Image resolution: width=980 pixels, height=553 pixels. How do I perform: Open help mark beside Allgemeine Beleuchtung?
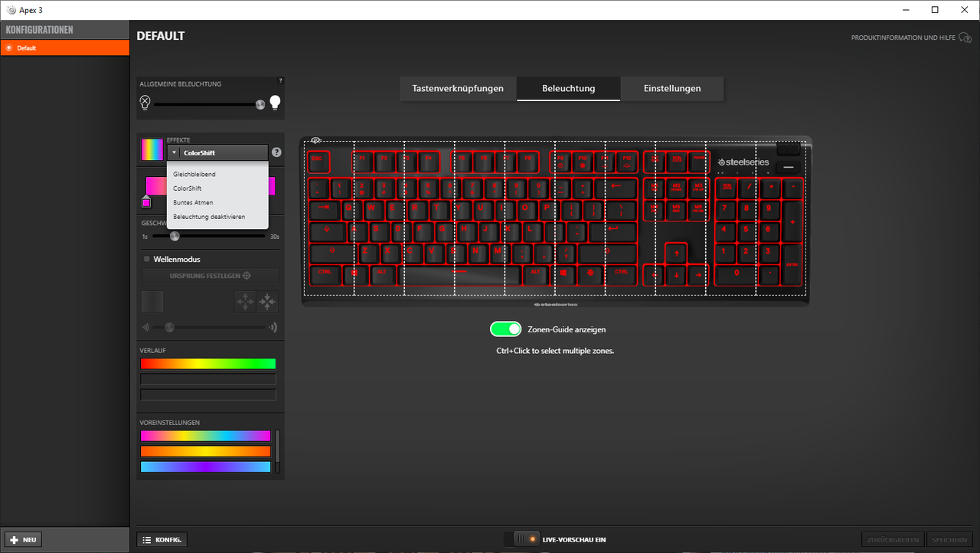pos(280,80)
